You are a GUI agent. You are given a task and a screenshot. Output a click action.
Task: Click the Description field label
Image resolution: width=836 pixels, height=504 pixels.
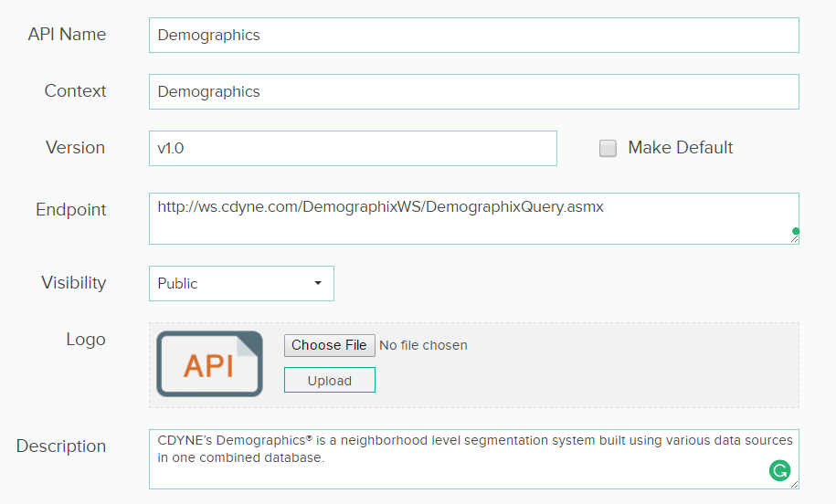pyautogui.click(x=61, y=446)
